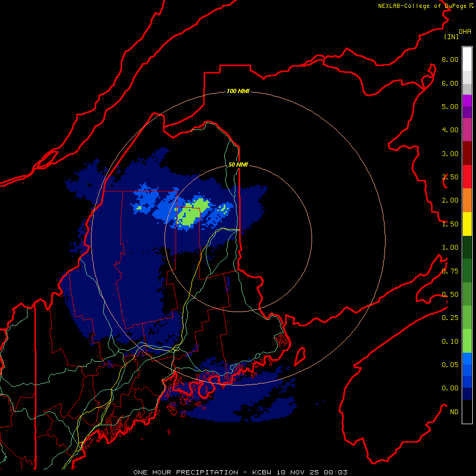The image size is (476, 476).
Task: Click the 5.00 legend value
Action: [450, 106]
